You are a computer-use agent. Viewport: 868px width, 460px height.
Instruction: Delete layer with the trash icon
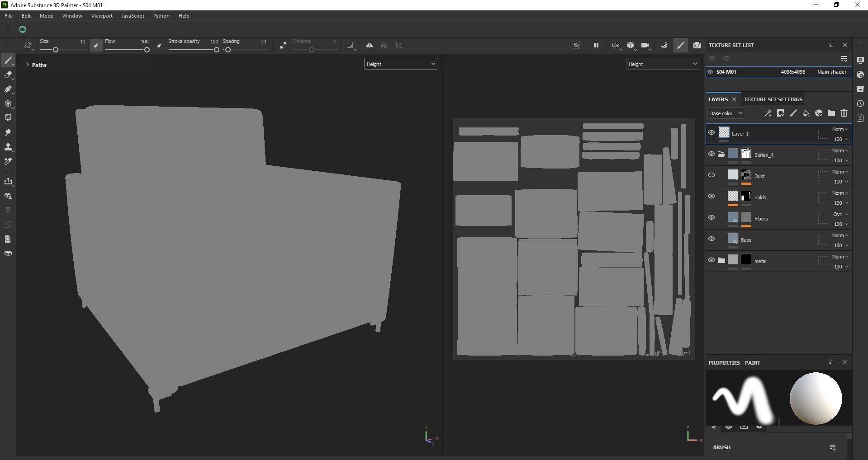(x=844, y=113)
